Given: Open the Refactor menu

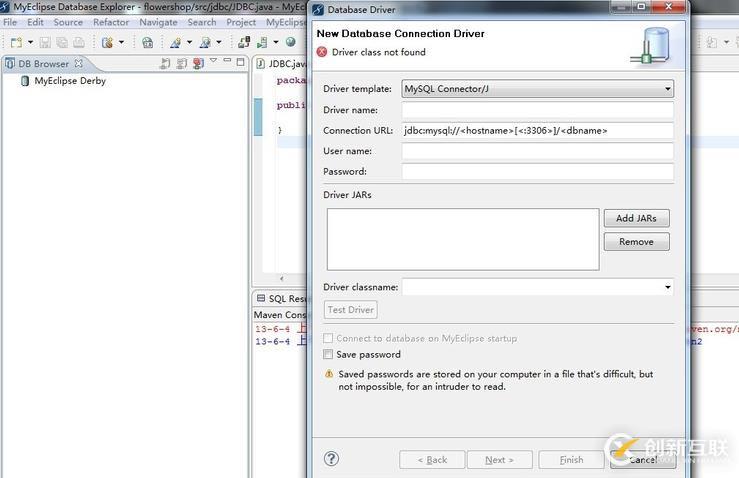Looking at the screenshot, I should tap(111, 22).
